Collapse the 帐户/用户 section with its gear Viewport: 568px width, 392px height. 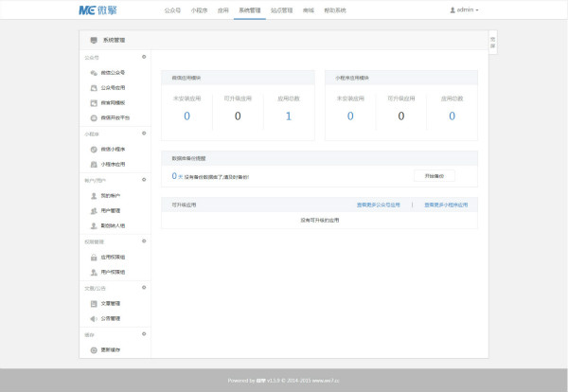click(x=144, y=179)
